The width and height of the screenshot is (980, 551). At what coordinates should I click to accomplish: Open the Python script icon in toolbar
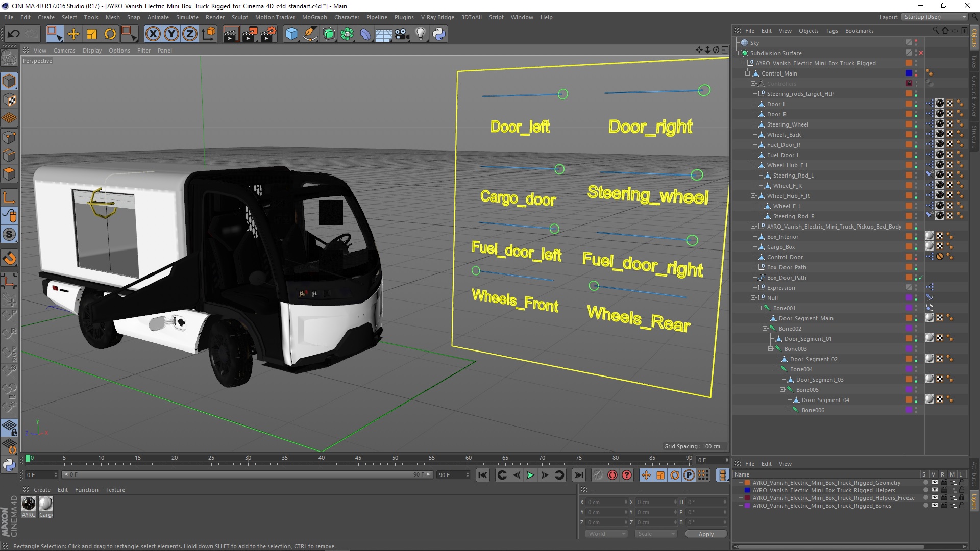(x=439, y=34)
